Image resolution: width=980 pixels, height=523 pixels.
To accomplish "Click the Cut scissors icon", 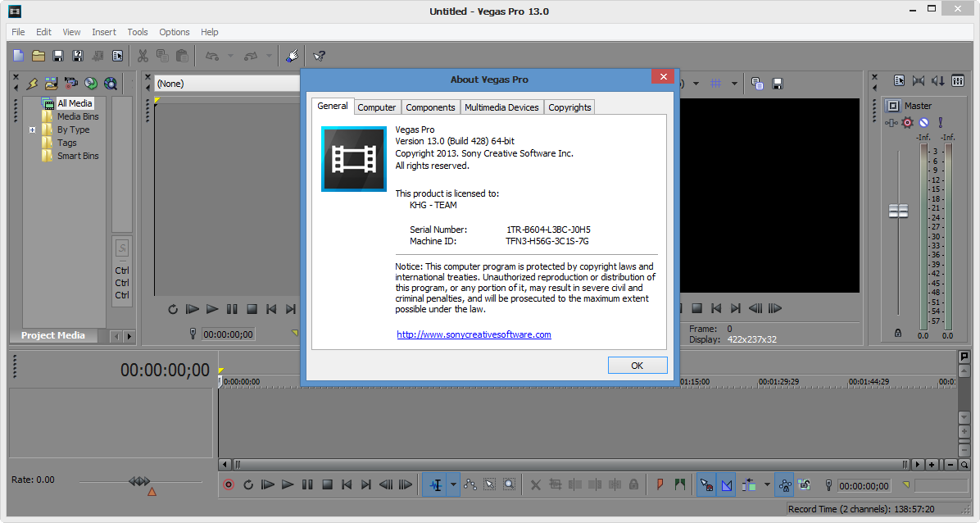I will point(143,56).
